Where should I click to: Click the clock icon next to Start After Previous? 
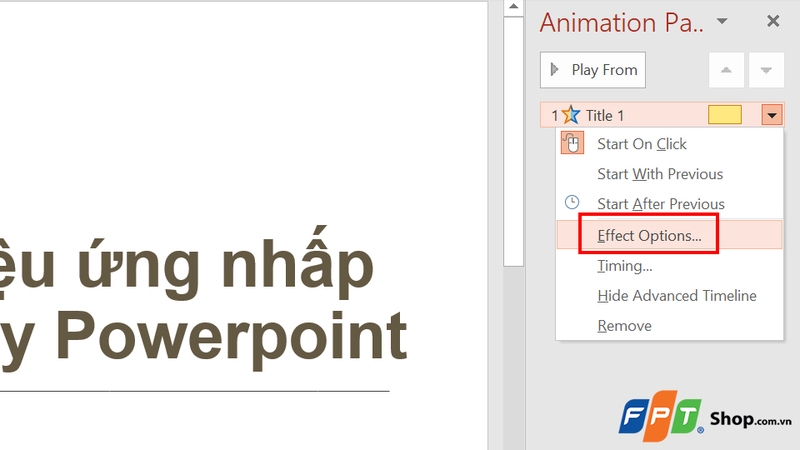tap(572, 202)
